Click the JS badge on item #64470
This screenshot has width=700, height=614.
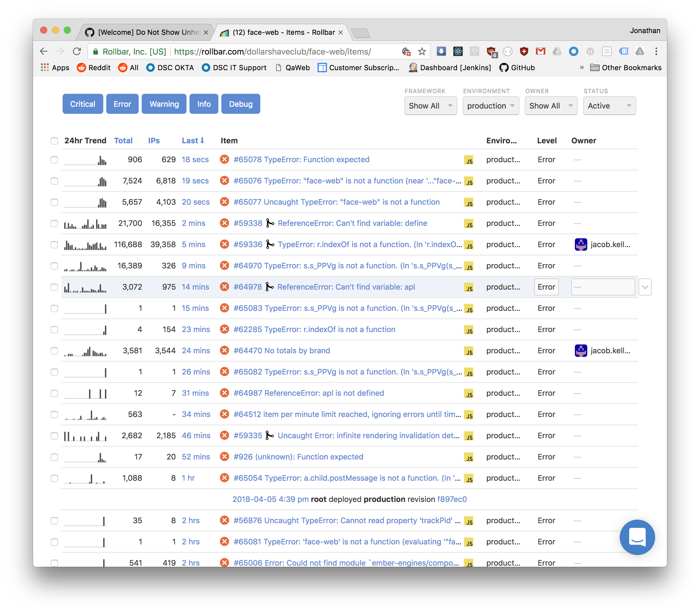click(x=469, y=351)
